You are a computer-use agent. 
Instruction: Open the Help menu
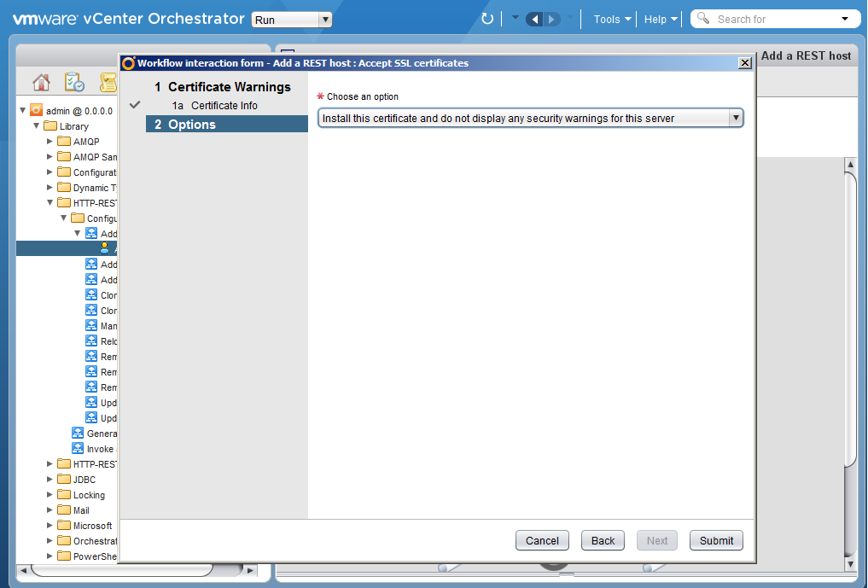tap(661, 20)
